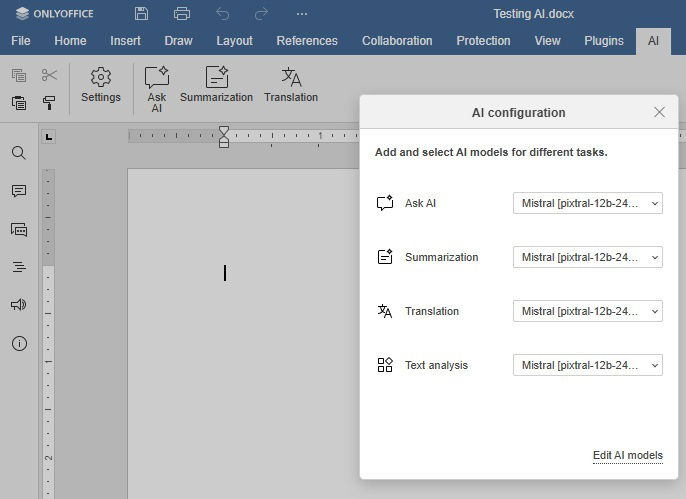The image size is (686, 499).
Task: Click the Copy icon in toolbar
Action: (19, 75)
